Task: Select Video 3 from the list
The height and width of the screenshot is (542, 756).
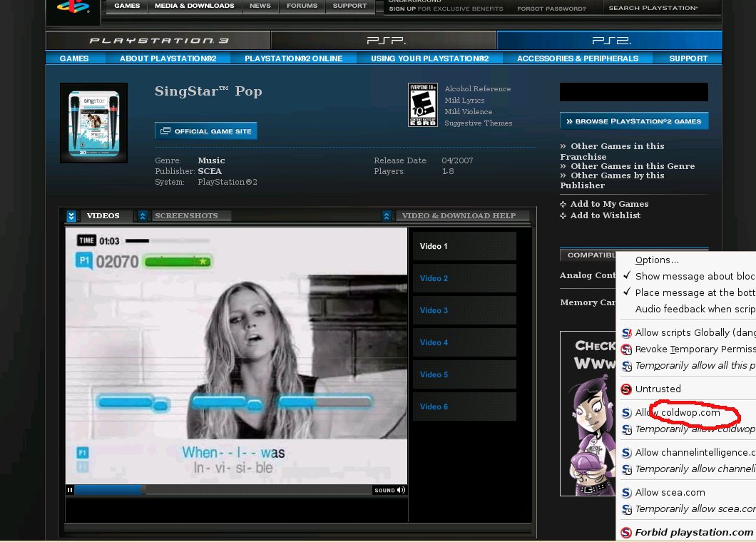Action: (x=464, y=310)
